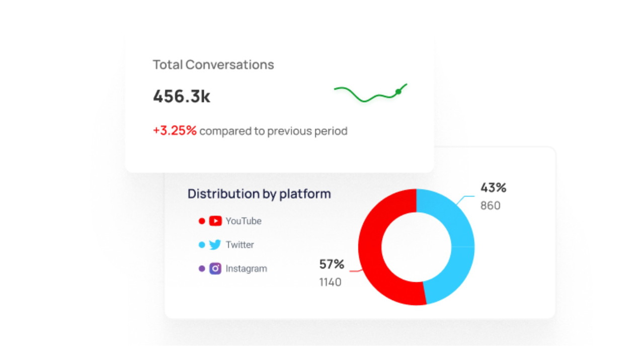Click the Twitter bird icon in legend
The height and width of the screenshot is (362, 644).
point(215,245)
